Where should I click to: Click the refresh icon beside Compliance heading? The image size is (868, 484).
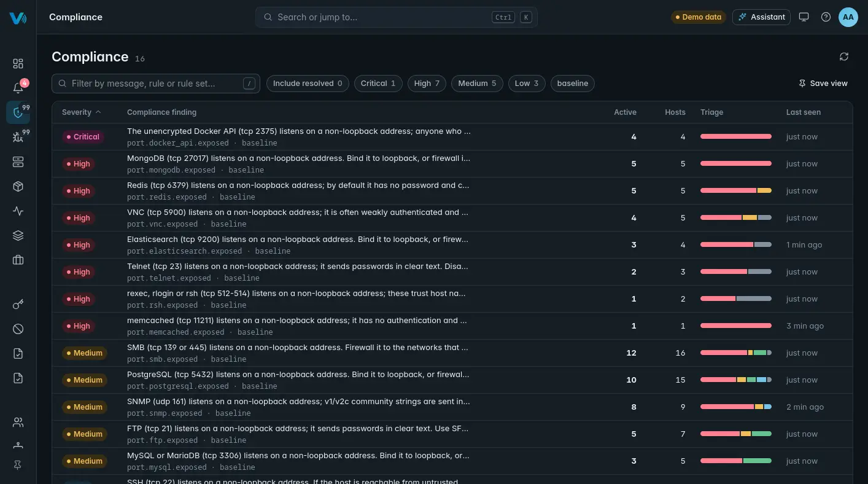point(844,57)
